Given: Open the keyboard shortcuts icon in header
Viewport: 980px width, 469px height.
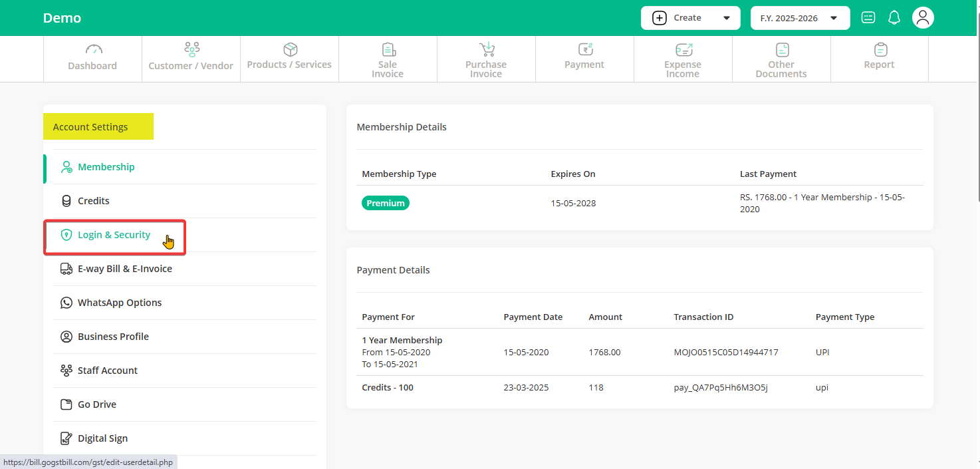Looking at the screenshot, I should pyautogui.click(x=868, y=18).
